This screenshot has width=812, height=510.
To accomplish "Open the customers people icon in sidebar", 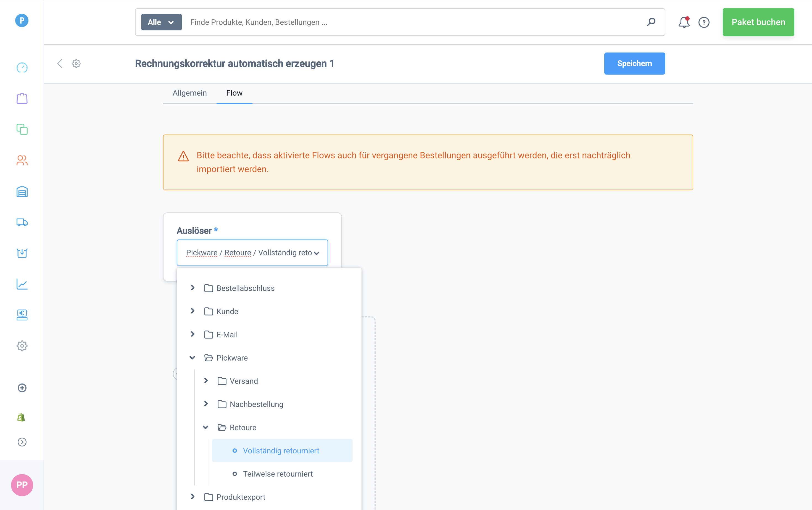I will click(x=22, y=160).
